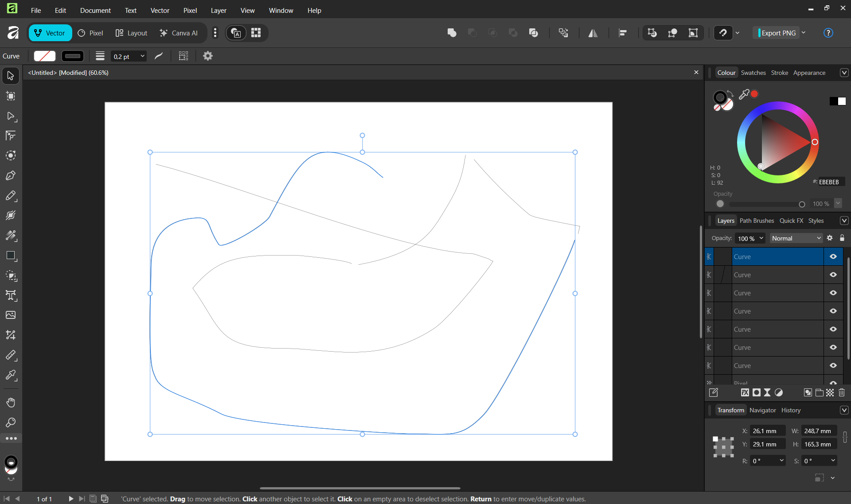
Task: Select the Pen tool in left toolbar
Action: point(11,176)
